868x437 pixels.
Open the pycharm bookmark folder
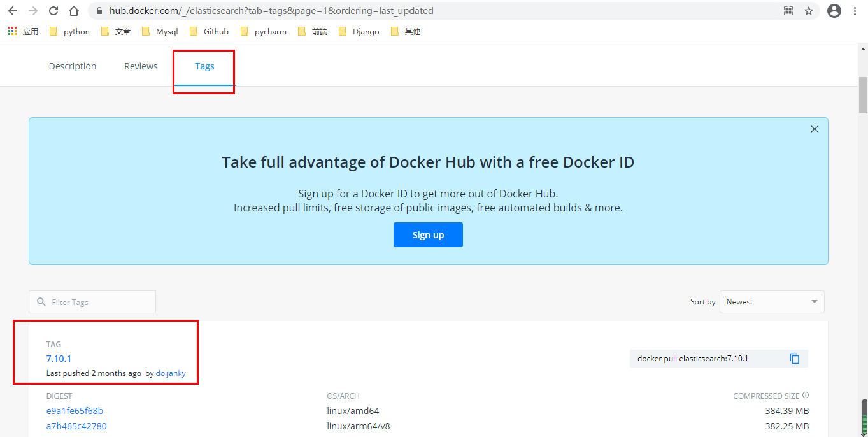(x=264, y=31)
